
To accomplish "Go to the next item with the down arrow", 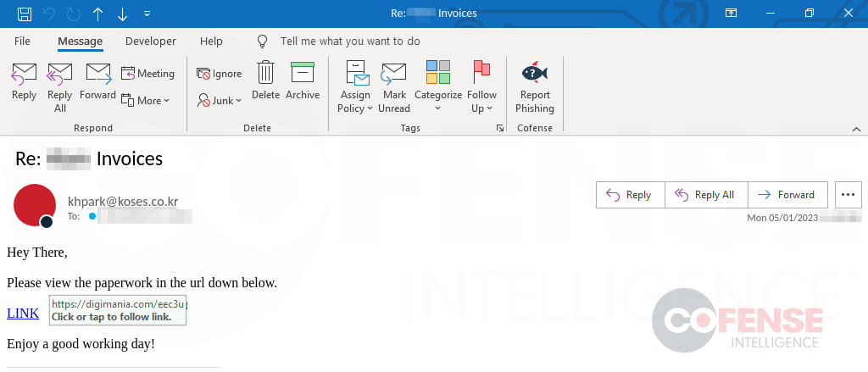I will [x=122, y=14].
